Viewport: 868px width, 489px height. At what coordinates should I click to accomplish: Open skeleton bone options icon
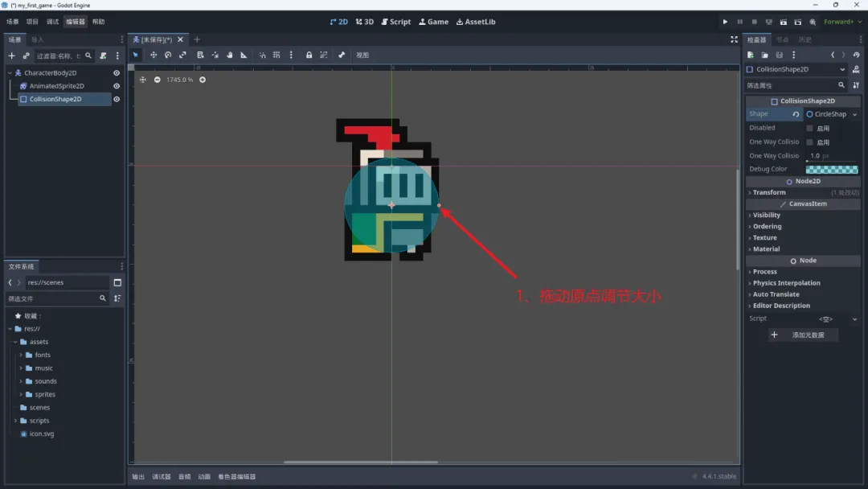(x=342, y=55)
